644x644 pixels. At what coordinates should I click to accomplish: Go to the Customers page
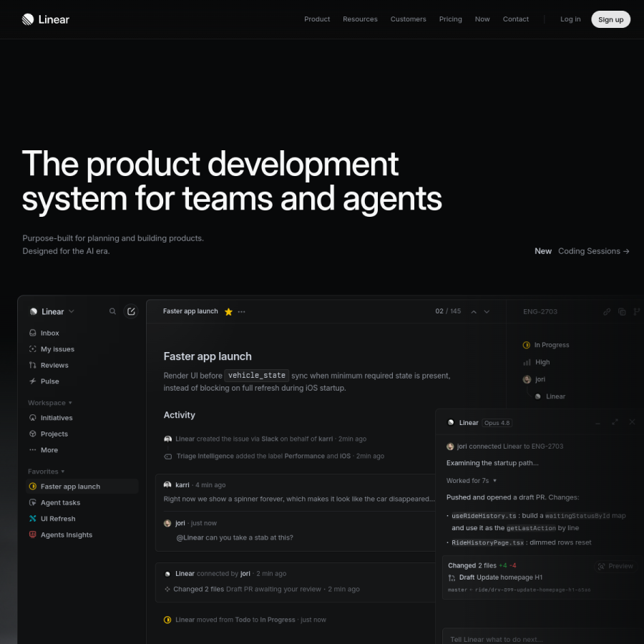(408, 19)
